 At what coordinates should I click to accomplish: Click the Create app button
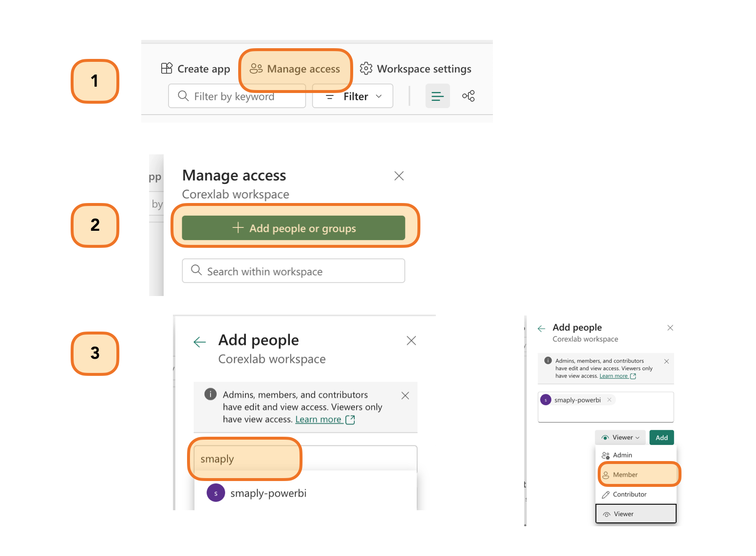pyautogui.click(x=195, y=69)
